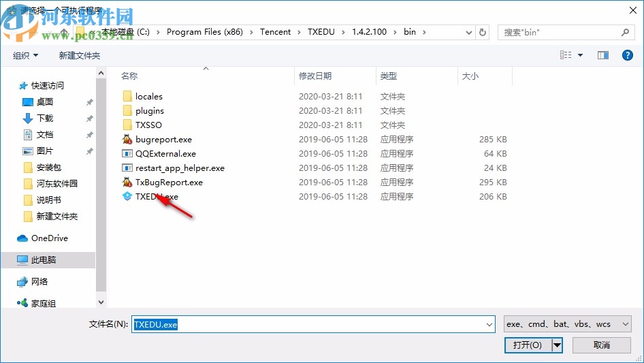
Task: Click the 新建文件夹 toolbar button
Action: 79,55
